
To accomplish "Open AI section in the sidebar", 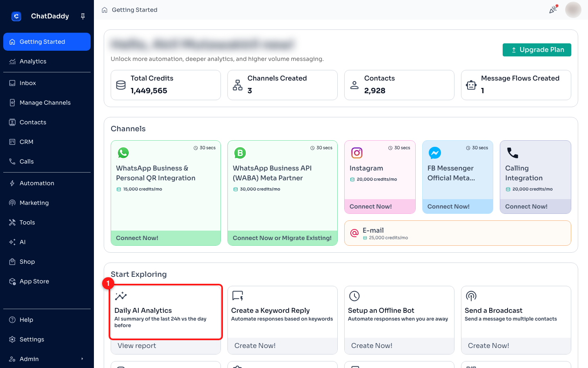I will point(47,242).
